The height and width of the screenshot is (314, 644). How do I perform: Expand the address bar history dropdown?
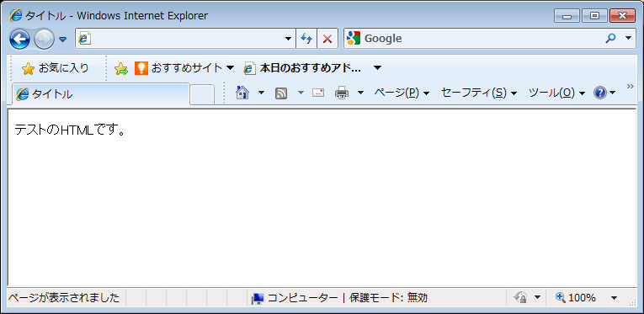(288, 39)
